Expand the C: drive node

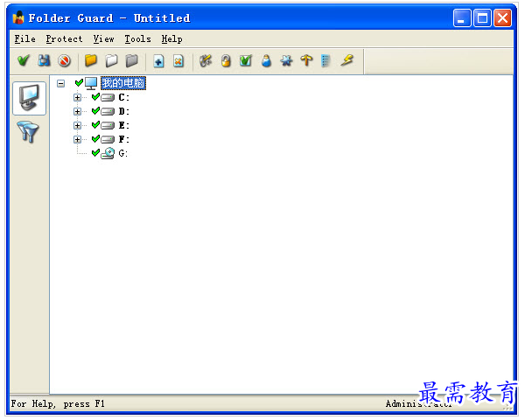(x=77, y=97)
